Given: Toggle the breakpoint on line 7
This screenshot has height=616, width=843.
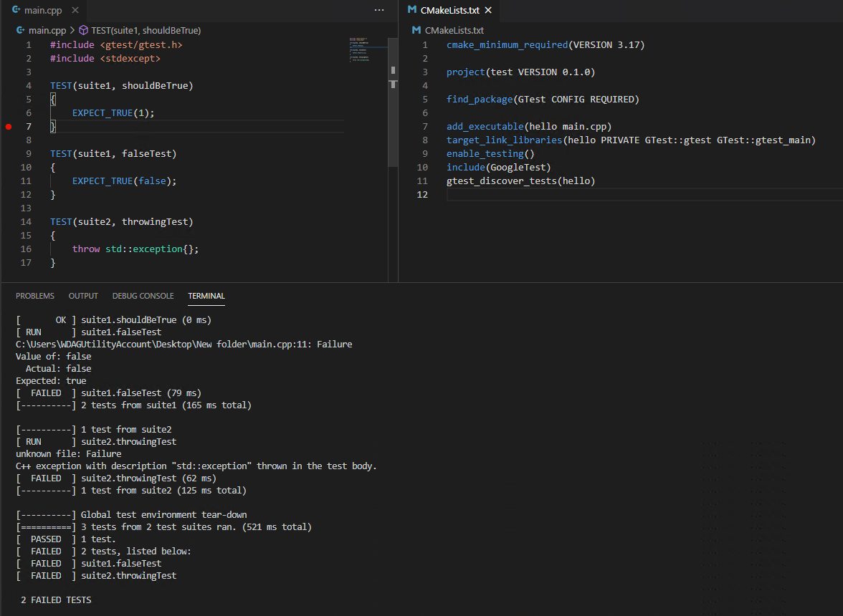Looking at the screenshot, I should [9, 127].
